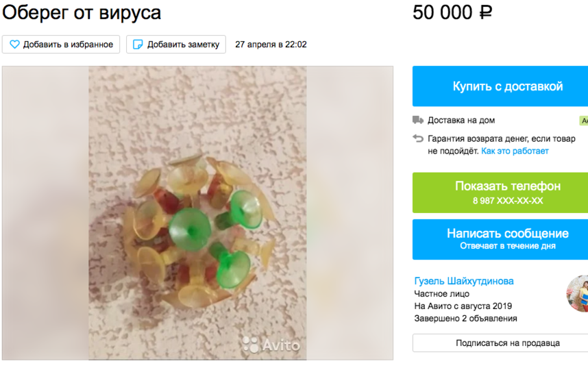Open chat via Написать сообщение

pos(500,239)
